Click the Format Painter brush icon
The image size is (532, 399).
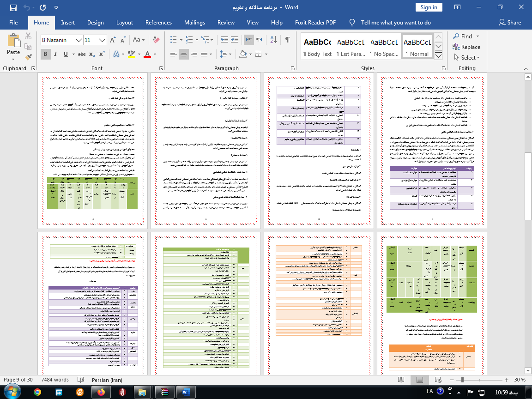click(x=28, y=57)
